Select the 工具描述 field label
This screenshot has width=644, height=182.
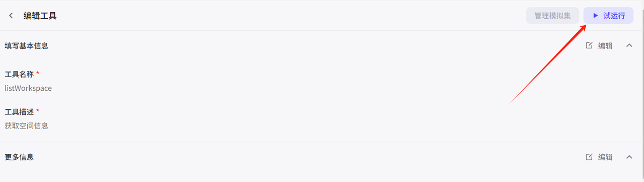[19, 111]
